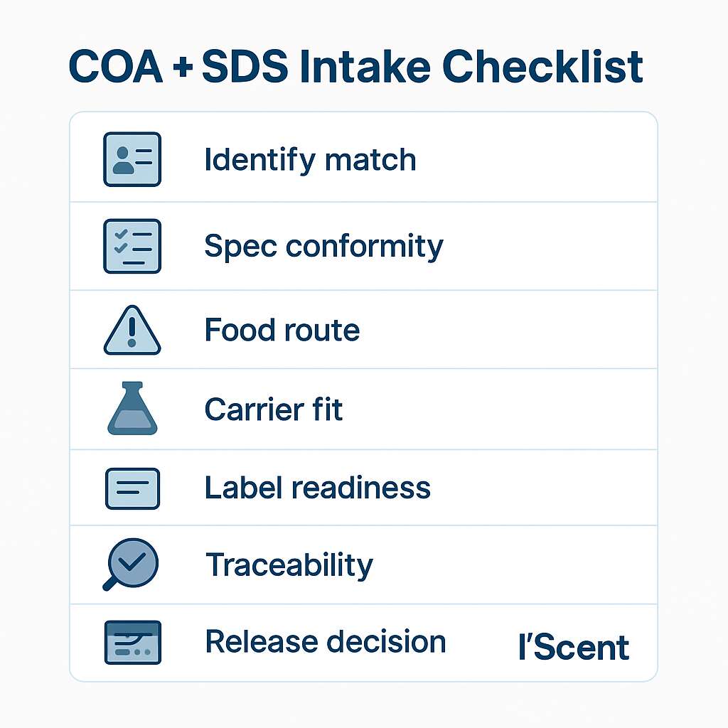Click the Release decision panel icon

pos(132,642)
